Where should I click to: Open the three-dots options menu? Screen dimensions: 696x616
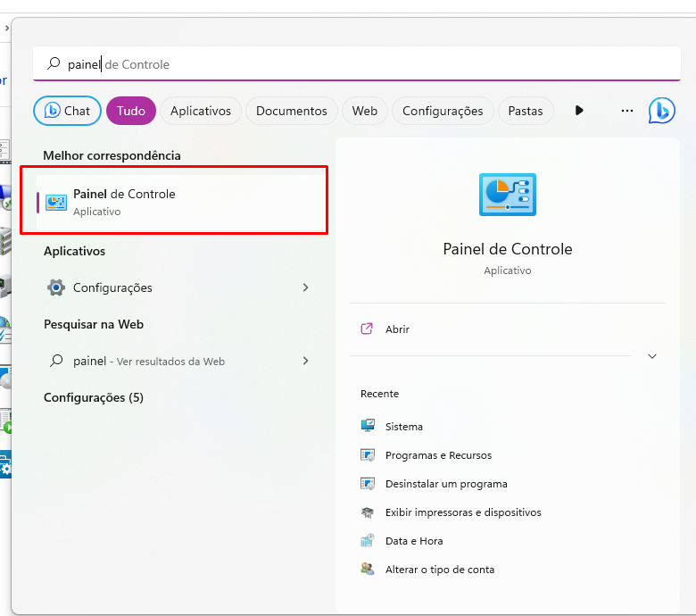click(x=626, y=110)
